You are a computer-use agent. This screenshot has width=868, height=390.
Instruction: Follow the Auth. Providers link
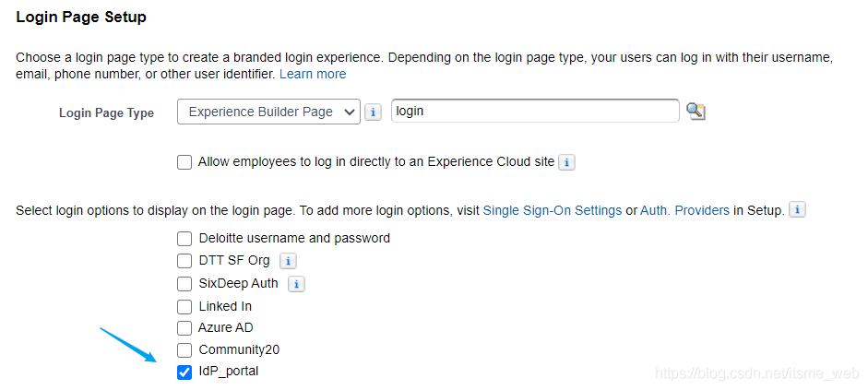coord(684,210)
